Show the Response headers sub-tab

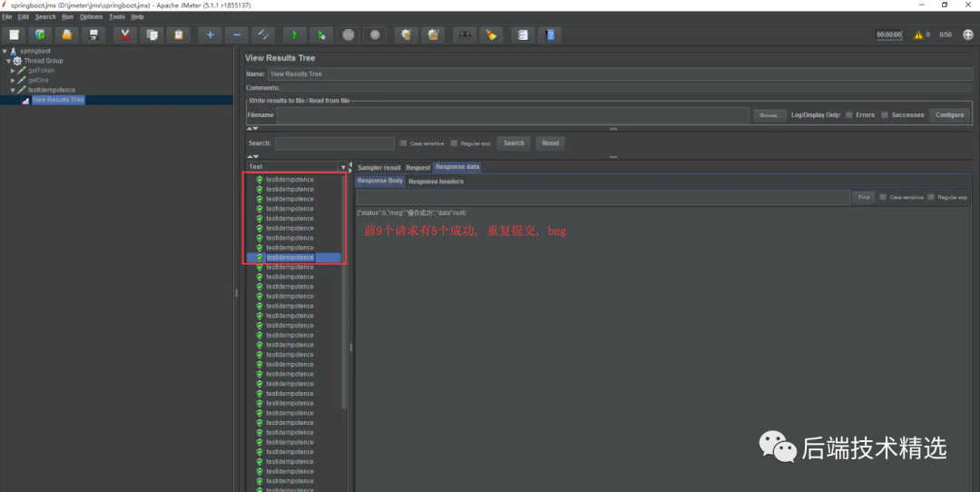[x=436, y=182]
